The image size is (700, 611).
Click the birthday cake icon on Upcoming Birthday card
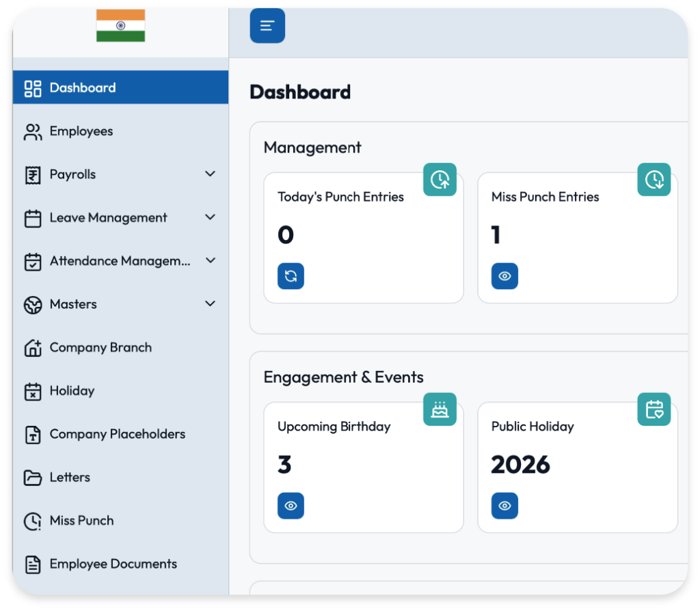pos(440,409)
